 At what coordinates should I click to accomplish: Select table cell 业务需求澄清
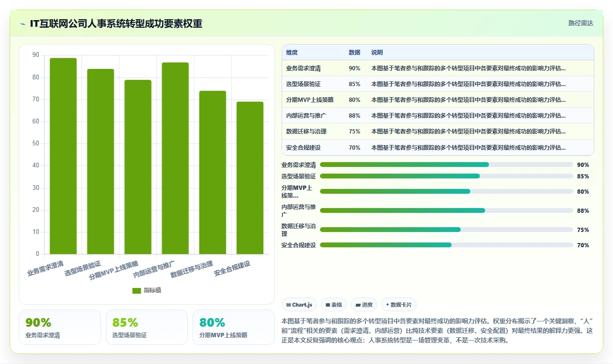pyautogui.click(x=303, y=68)
